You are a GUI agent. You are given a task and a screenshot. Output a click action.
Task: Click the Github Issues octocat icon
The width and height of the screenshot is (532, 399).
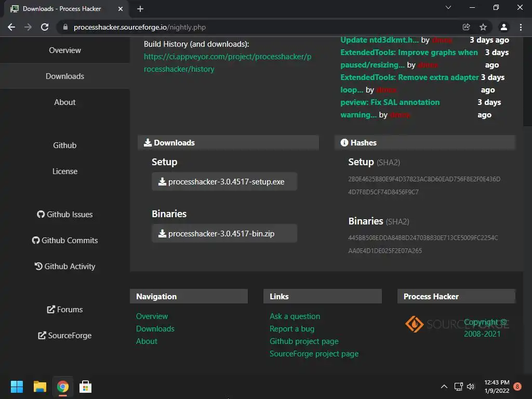point(41,215)
